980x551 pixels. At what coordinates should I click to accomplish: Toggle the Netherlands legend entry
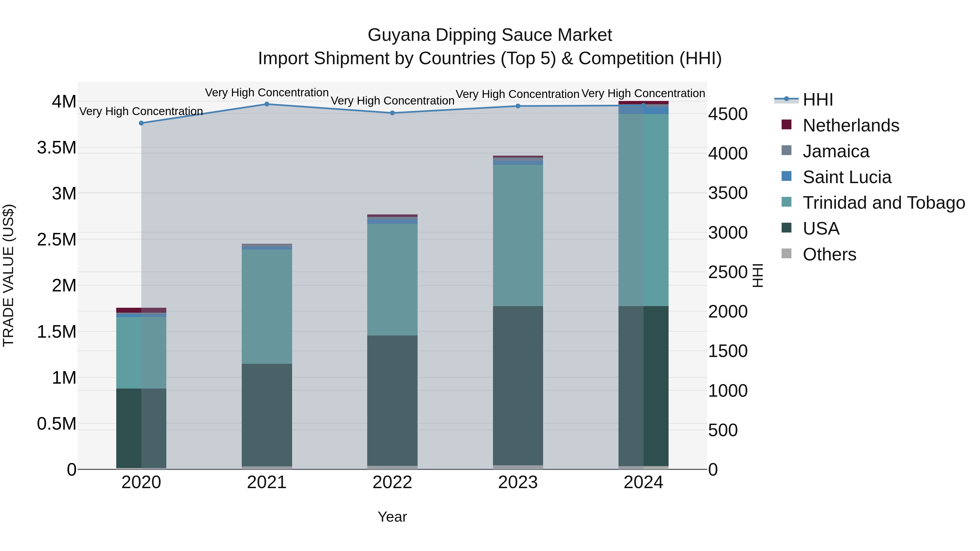point(840,125)
